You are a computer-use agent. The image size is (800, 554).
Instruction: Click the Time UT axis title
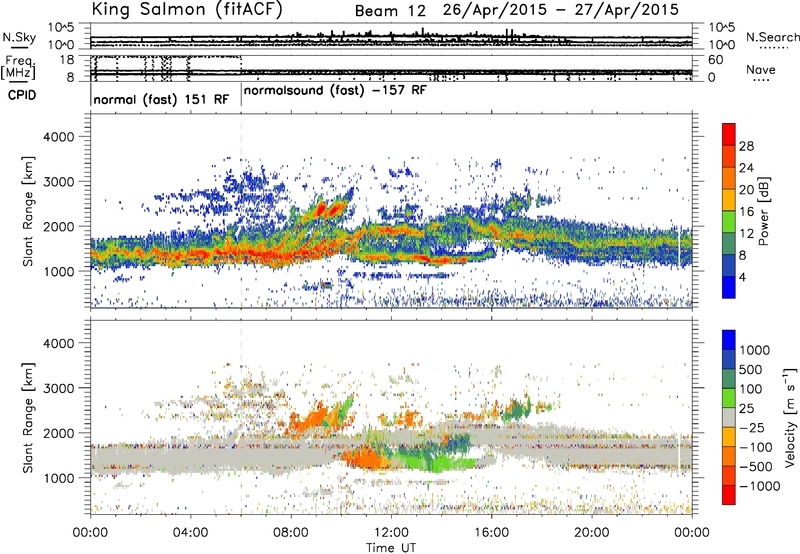point(391,548)
